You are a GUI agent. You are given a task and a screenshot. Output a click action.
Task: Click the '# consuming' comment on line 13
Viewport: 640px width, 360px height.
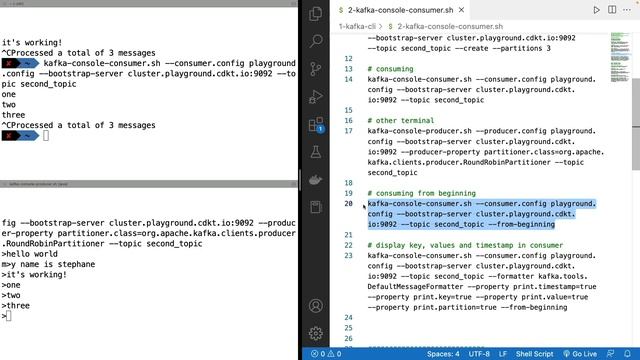coord(391,69)
